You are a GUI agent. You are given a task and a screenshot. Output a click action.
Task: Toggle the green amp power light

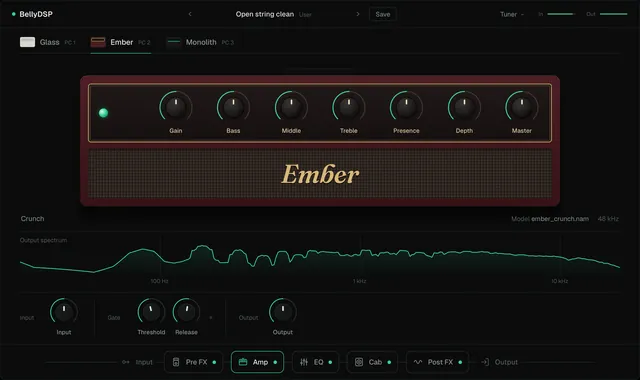click(104, 113)
